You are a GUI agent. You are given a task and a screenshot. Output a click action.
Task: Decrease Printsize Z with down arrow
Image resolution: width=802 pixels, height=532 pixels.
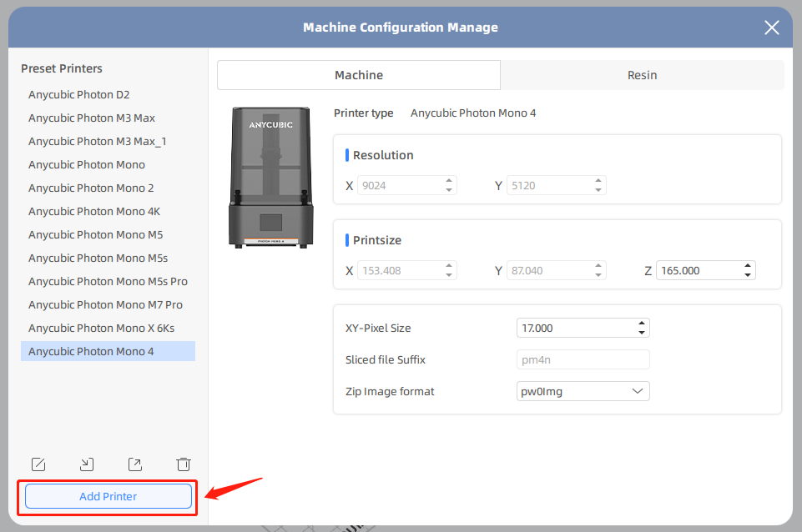(x=748, y=275)
